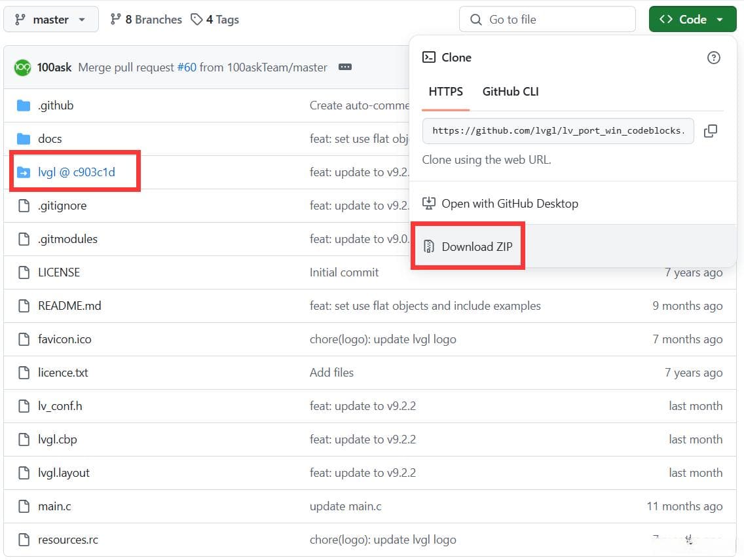The height and width of the screenshot is (560, 744).
Task: Open the .gitignore file
Action: (x=62, y=206)
